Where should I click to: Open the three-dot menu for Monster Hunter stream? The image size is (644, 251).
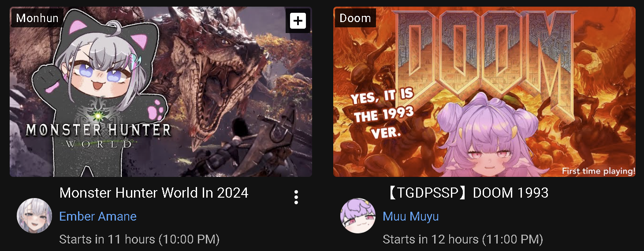tap(296, 197)
